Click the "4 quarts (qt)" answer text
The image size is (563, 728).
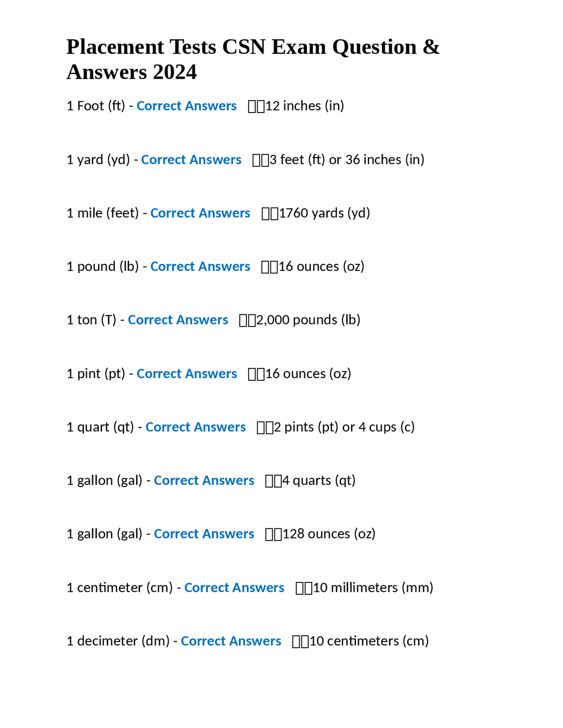click(318, 480)
